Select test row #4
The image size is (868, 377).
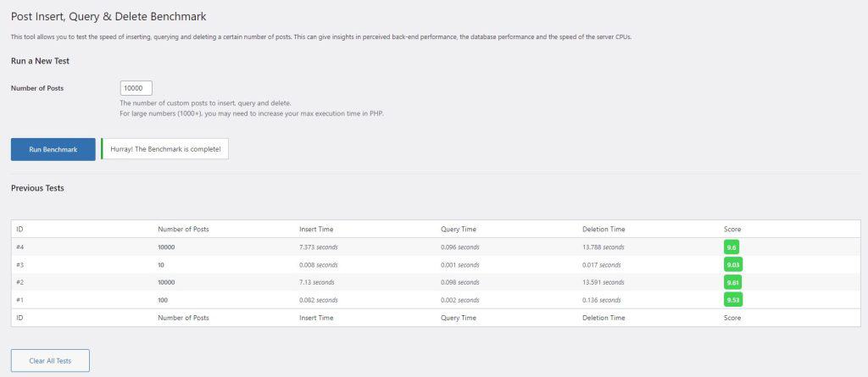(x=436, y=247)
